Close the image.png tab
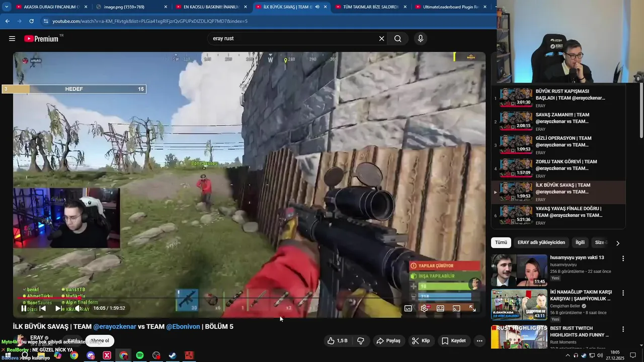 point(166,7)
